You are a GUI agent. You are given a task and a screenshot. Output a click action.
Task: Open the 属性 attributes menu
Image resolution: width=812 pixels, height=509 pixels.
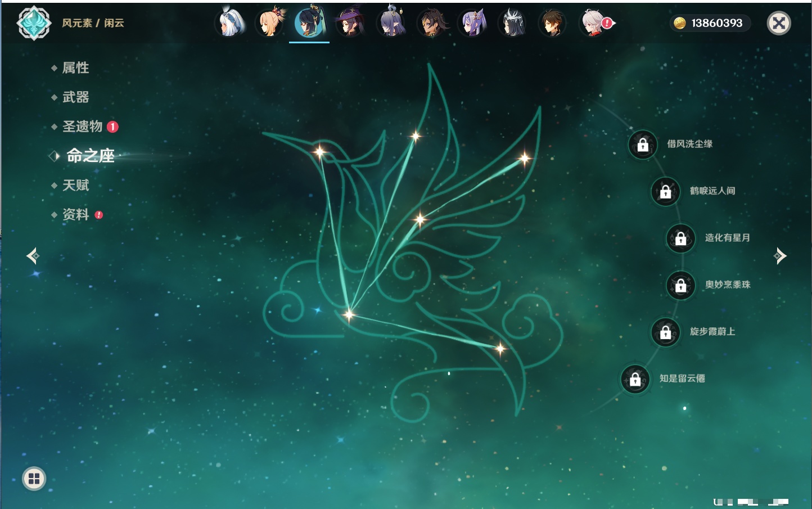click(x=75, y=68)
